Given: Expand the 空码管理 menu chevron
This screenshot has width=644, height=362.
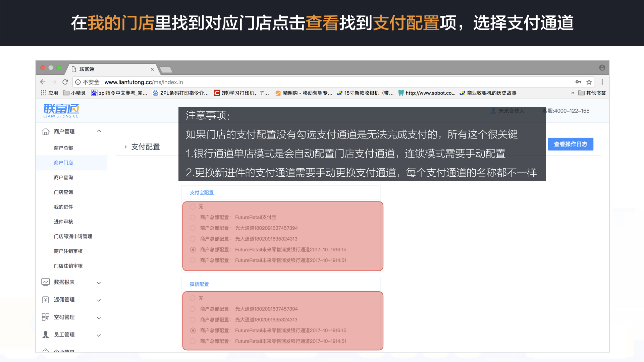Looking at the screenshot, I should [x=99, y=317].
